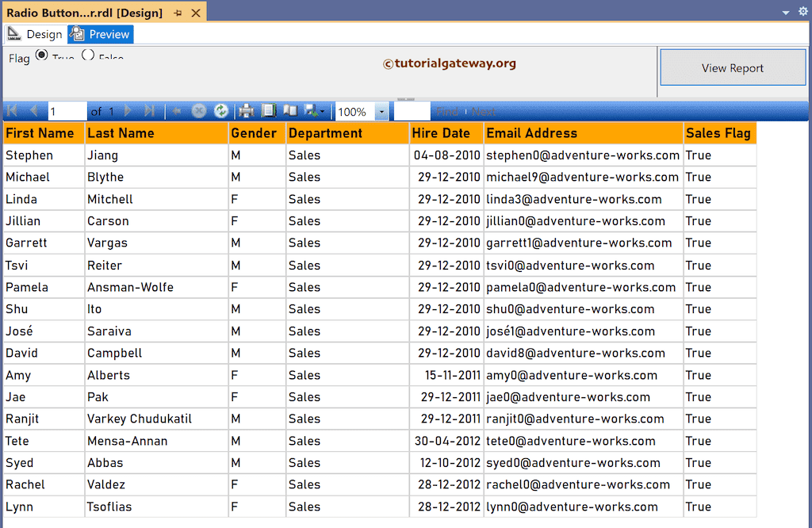Stop the report rendering
Screen dimensions: 812x528
(199, 111)
